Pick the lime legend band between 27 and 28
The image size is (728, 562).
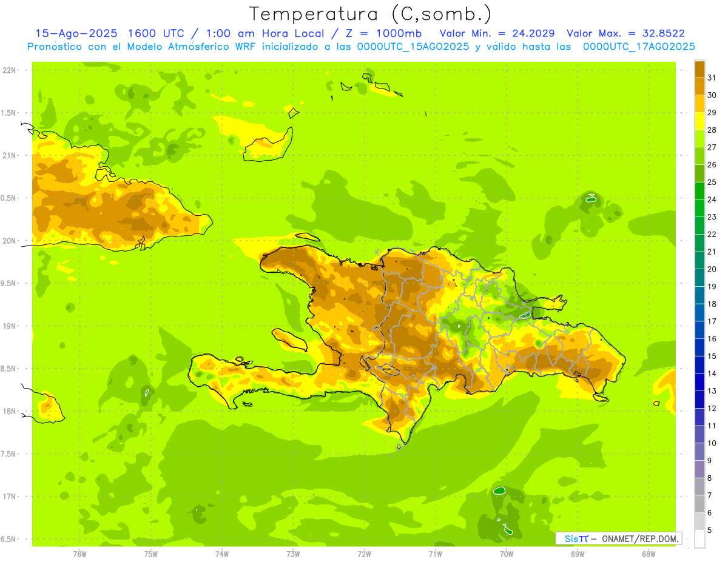click(699, 138)
